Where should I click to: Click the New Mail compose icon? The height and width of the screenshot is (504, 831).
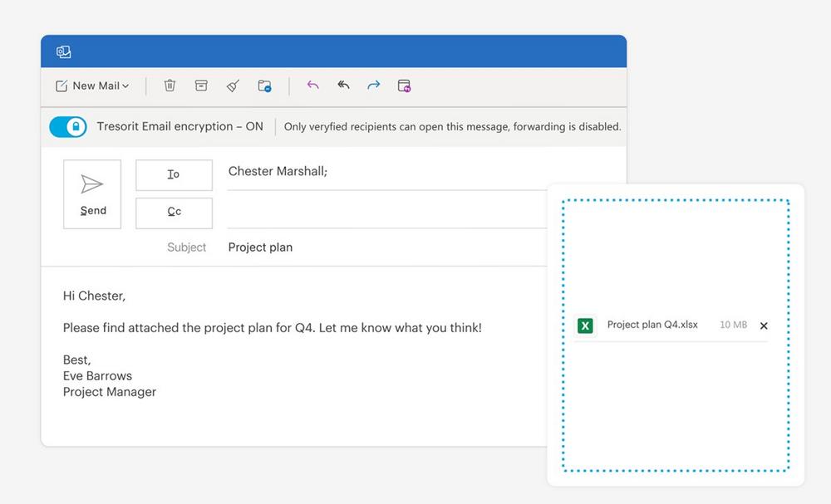click(61, 86)
